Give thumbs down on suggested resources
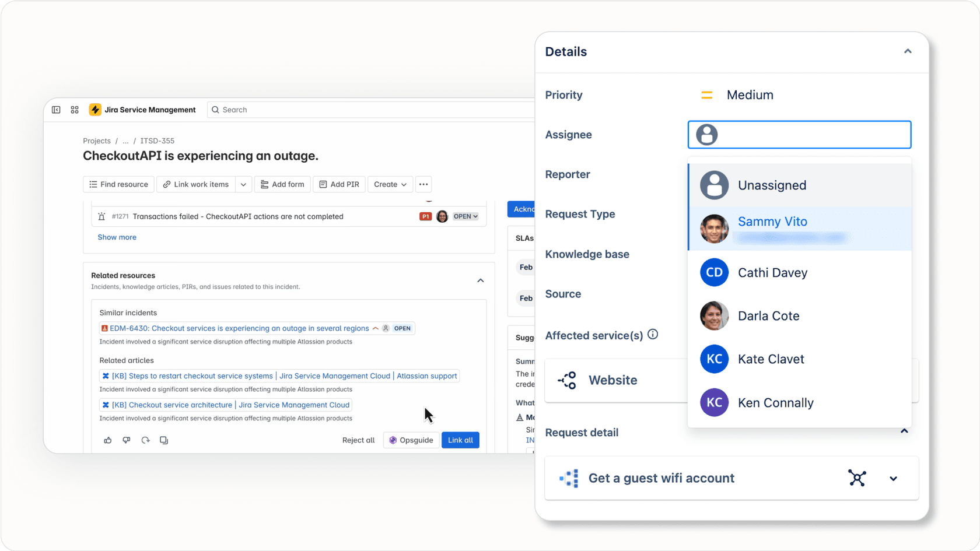The width and height of the screenshot is (980, 551). (x=127, y=440)
